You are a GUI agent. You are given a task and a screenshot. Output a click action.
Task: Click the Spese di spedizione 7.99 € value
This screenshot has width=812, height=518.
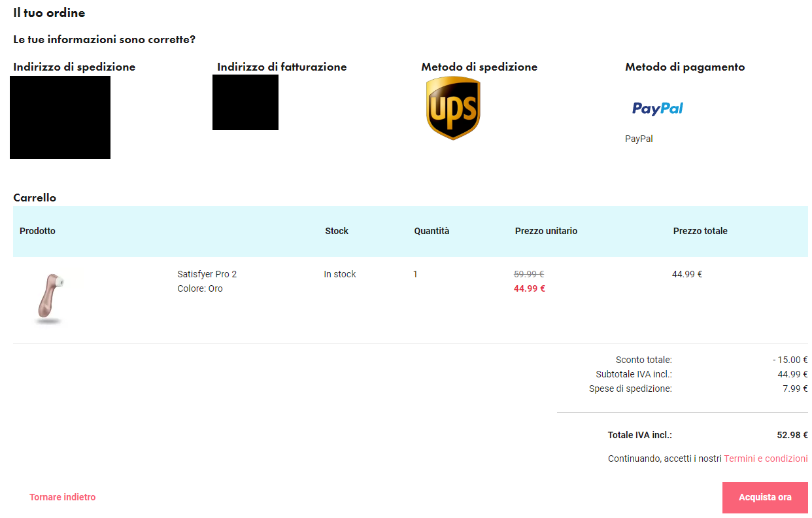click(x=795, y=389)
